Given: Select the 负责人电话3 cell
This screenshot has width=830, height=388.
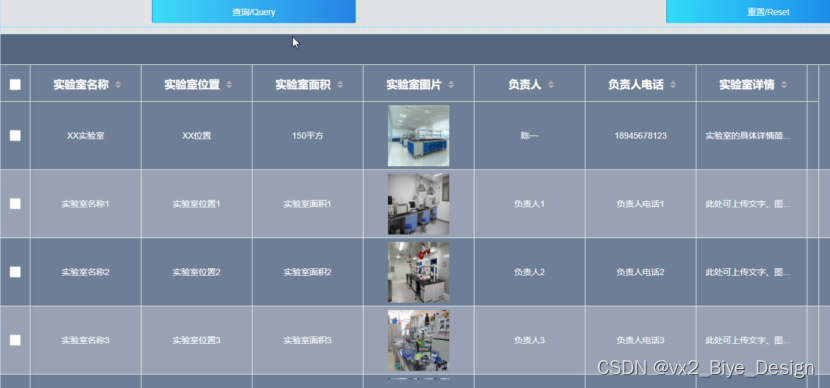Looking at the screenshot, I should pyautogui.click(x=640, y=340).
